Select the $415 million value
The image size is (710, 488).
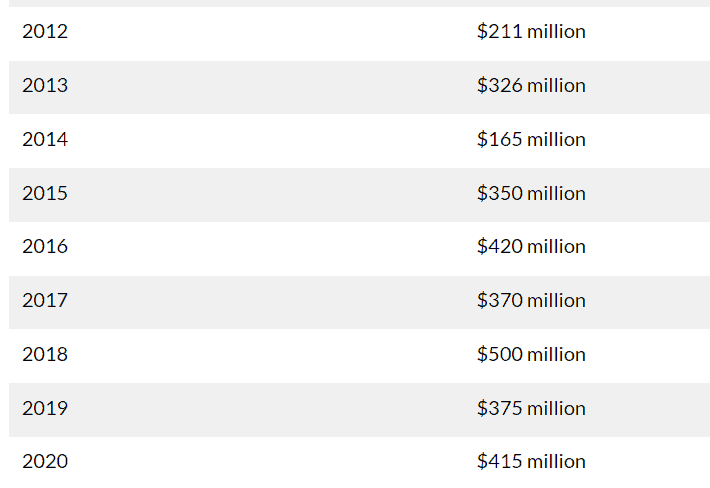pos(531,462)
